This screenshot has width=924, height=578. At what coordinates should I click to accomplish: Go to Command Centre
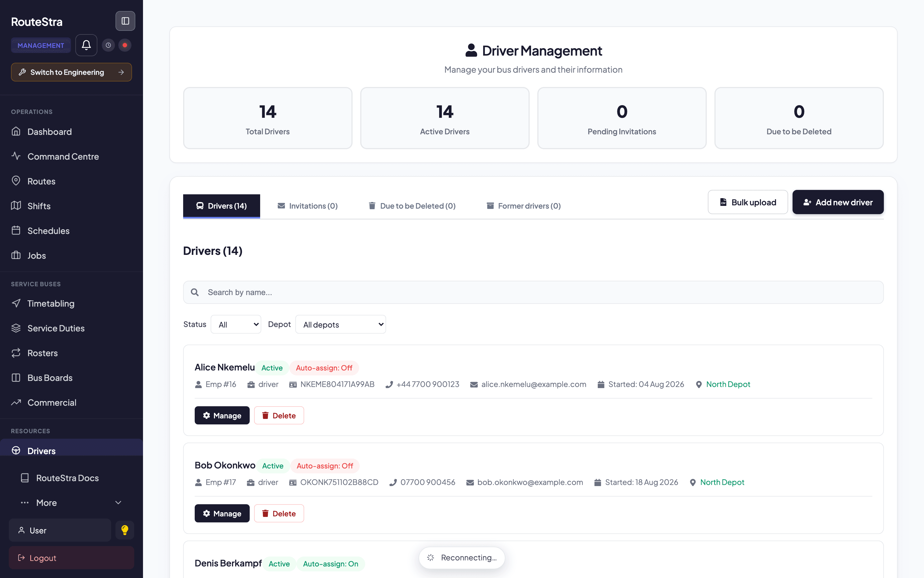pyautogui.click(x=71, y=156)
